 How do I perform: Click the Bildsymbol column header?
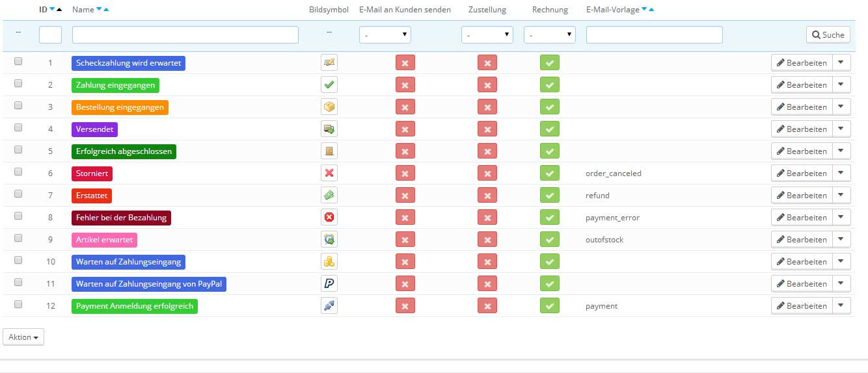329,10
